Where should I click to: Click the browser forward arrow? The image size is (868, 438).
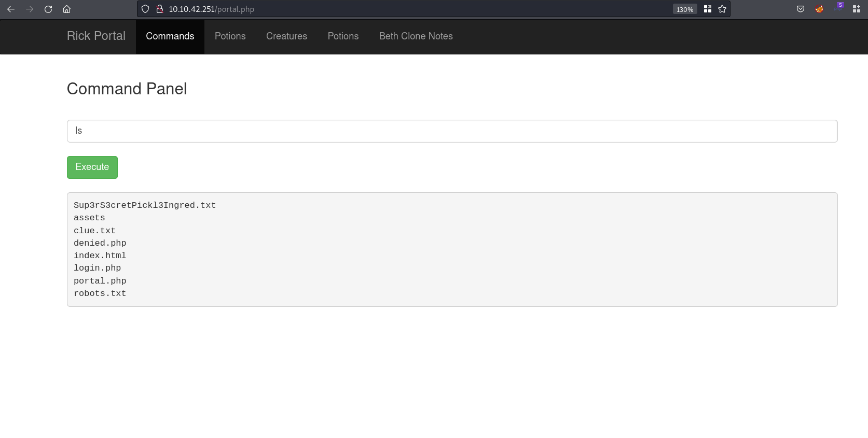coord(30,9)
